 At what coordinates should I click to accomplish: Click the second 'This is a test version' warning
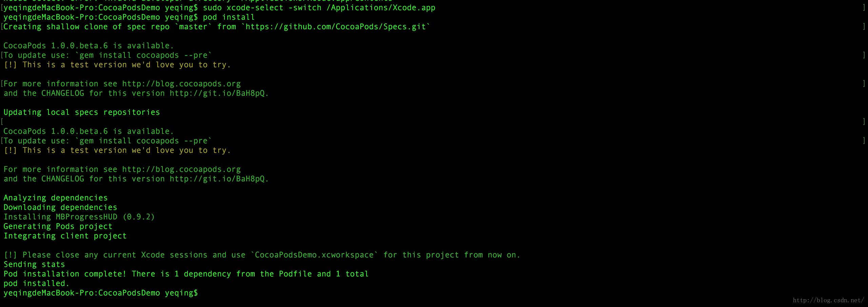[117, 150]
